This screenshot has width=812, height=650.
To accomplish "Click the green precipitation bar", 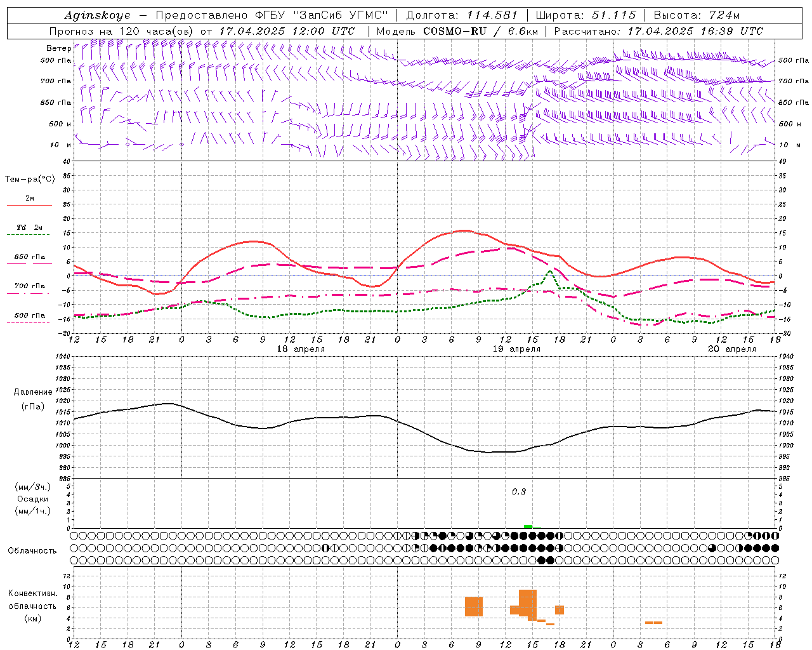I will (x=528, y=526).
